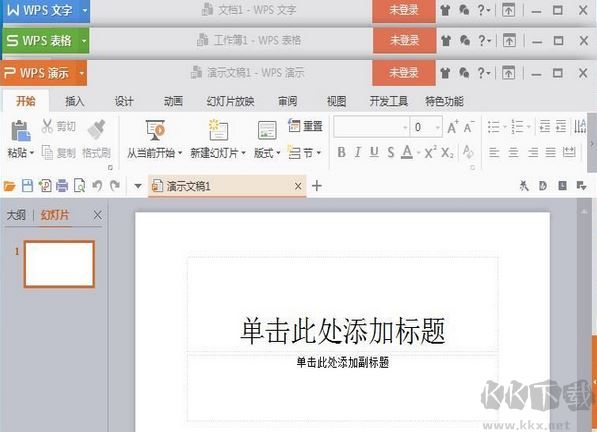This screenshot has width=597, height=432.
Task: Open the bullet list dropdown
Action: (x=505, y=127)
